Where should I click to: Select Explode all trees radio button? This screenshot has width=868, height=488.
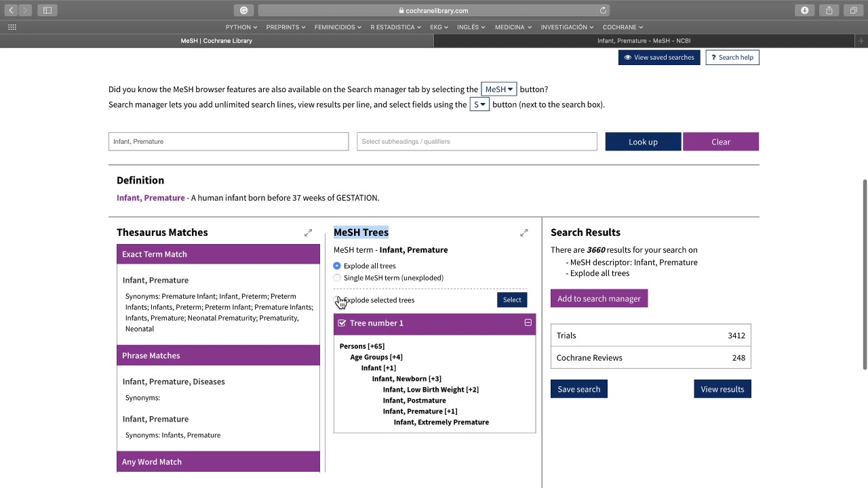coord(337,266)
